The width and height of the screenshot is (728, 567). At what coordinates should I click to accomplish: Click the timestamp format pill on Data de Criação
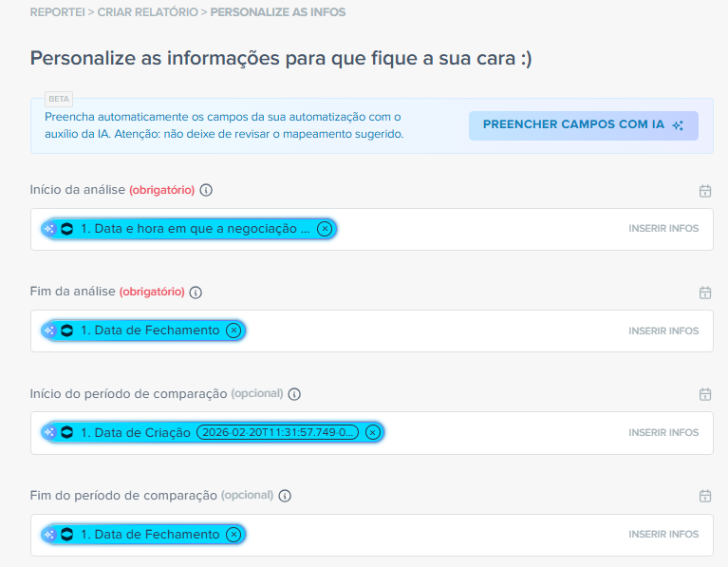[x=278, y=432]
